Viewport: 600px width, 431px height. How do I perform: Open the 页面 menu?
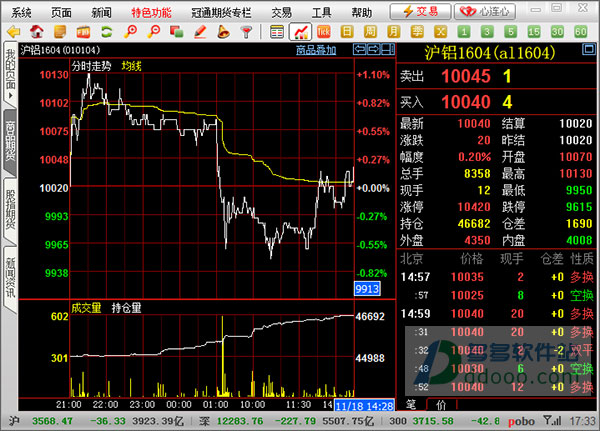(x=61, y=13)
